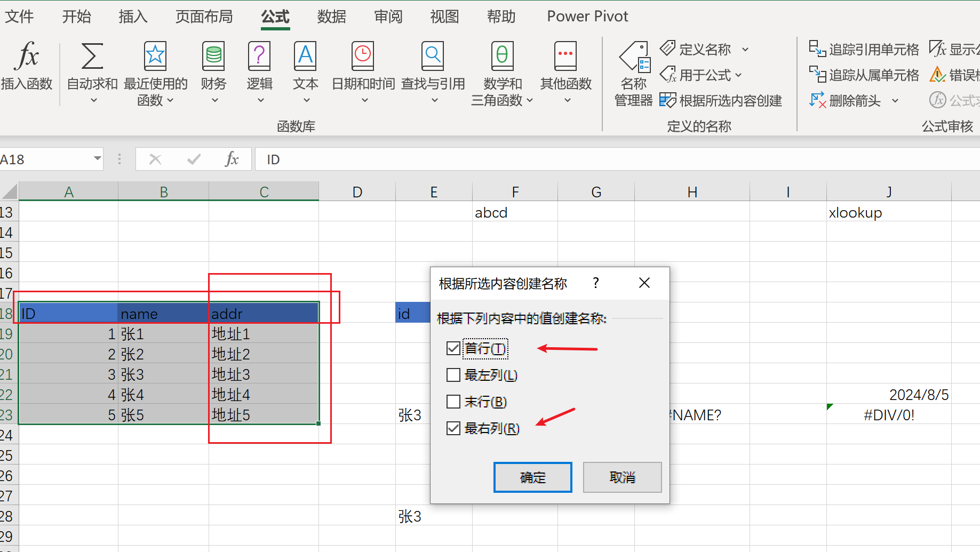Click the Insert Function (插入函数) icon
This screenshot has width=980, height=552.
tap(27, 55)
